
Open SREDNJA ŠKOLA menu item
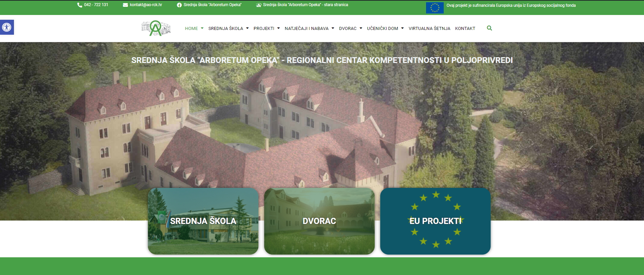[x=226, y=29]
